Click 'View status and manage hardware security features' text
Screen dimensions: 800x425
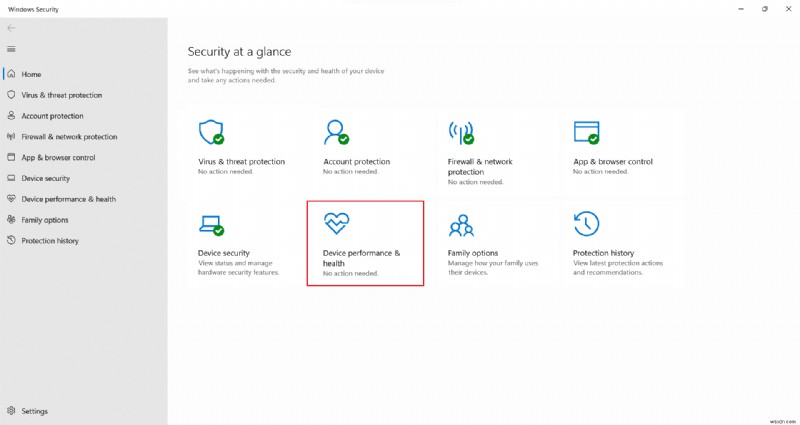[238, 268]
